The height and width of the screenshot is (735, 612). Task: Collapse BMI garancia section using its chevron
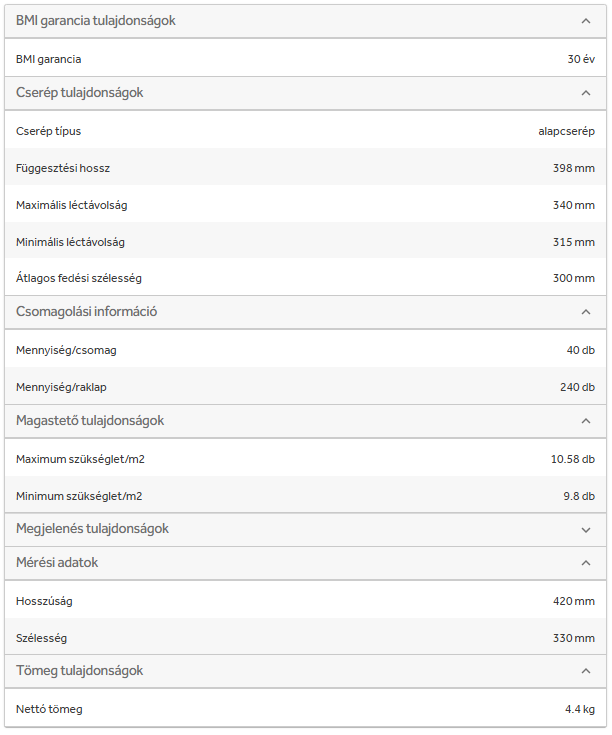point(585,21)
